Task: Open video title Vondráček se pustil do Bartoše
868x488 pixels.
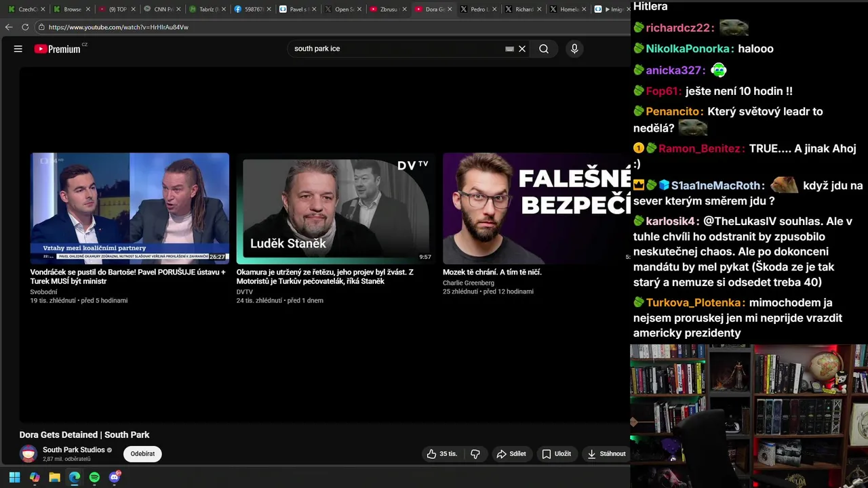Action: click(127, 277)
